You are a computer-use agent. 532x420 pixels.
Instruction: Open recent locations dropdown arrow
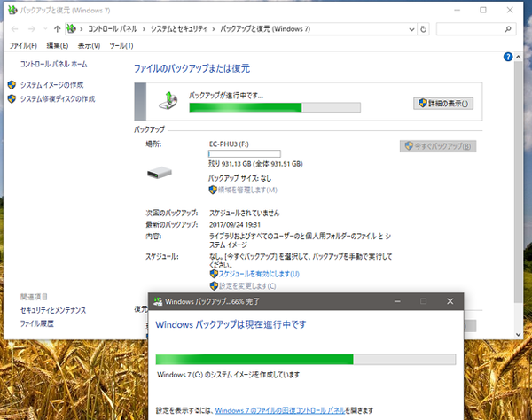click(45, 29)
